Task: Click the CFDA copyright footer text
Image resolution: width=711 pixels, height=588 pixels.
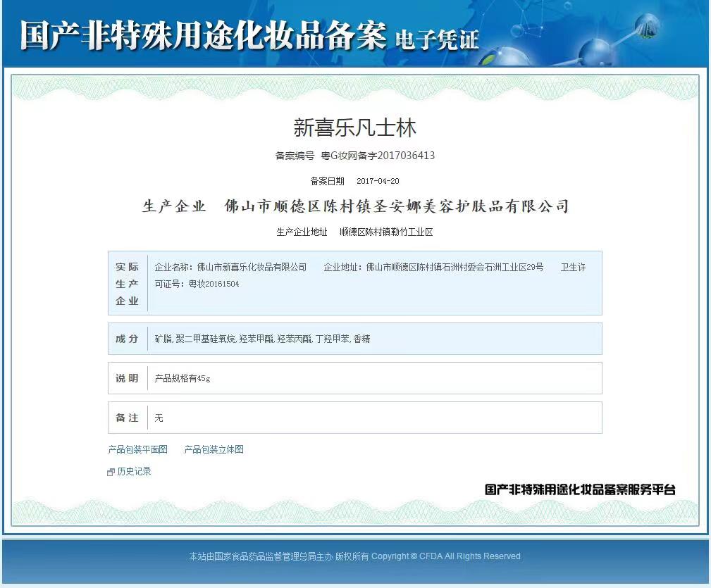Action: [x=354, y=556]
